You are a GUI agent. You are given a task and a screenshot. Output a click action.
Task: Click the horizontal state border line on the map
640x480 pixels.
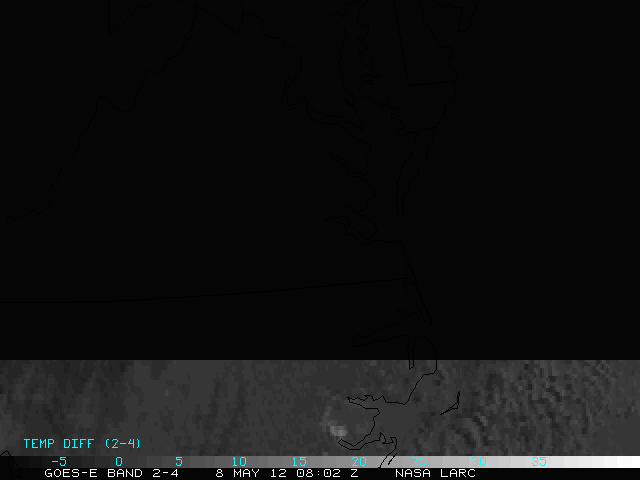tap(200, 291)
